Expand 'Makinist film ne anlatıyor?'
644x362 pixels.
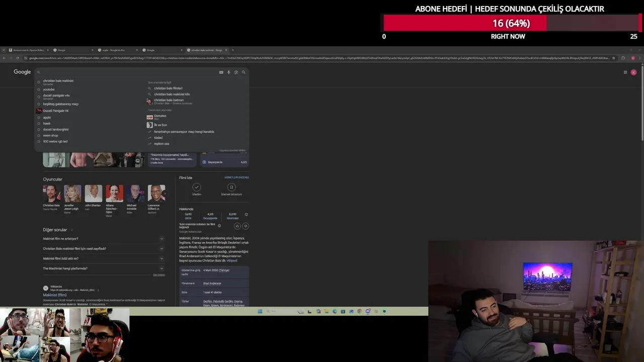coord(104,239)
